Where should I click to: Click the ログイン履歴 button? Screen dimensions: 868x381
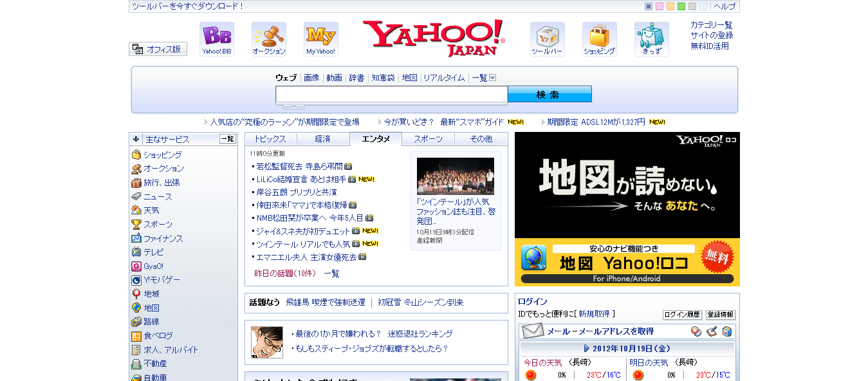pyautogui.click(x=682, y=315)
